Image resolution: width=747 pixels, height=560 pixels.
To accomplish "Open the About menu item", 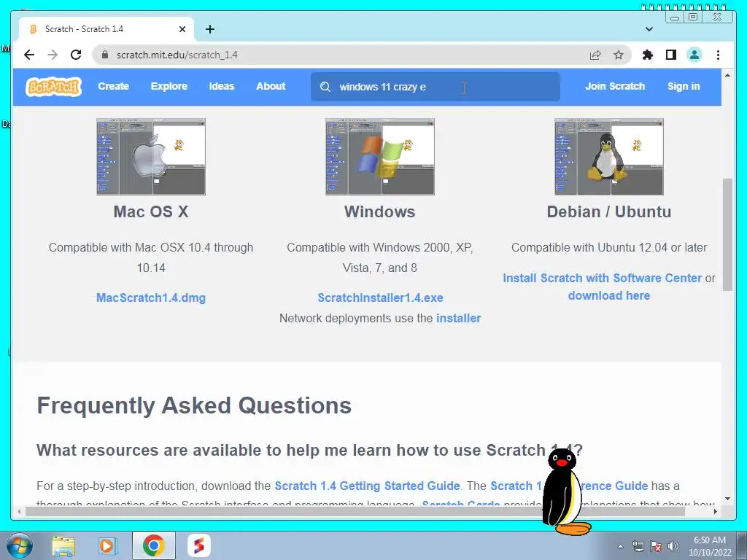I will click(271, 86).
